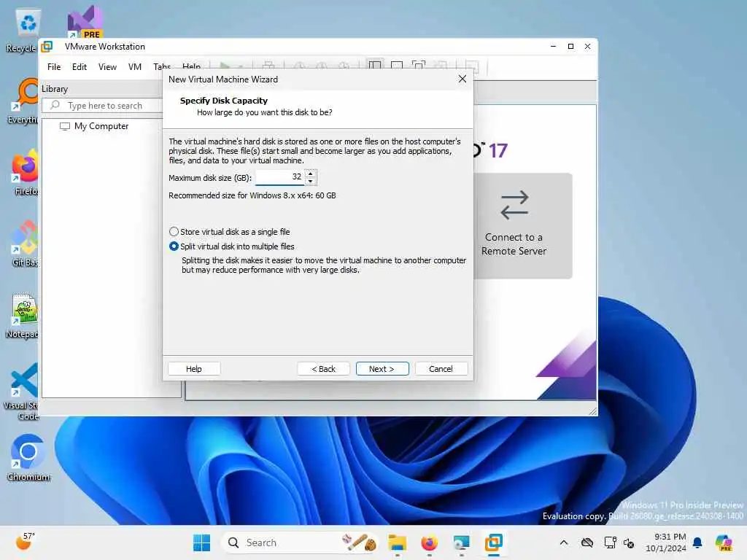Click the cloud sync tray icon
Image resolution: width=747 pixels, height=560 pixels.
(x=587, y=542)
